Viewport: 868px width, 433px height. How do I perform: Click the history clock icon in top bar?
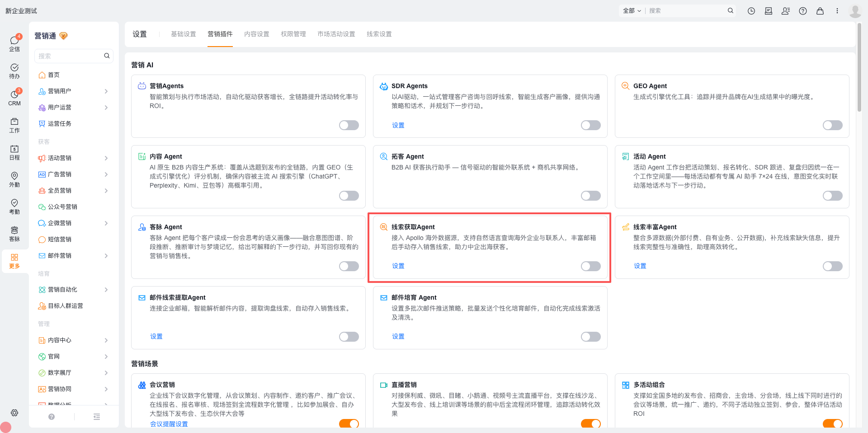(x=751, y=11)
